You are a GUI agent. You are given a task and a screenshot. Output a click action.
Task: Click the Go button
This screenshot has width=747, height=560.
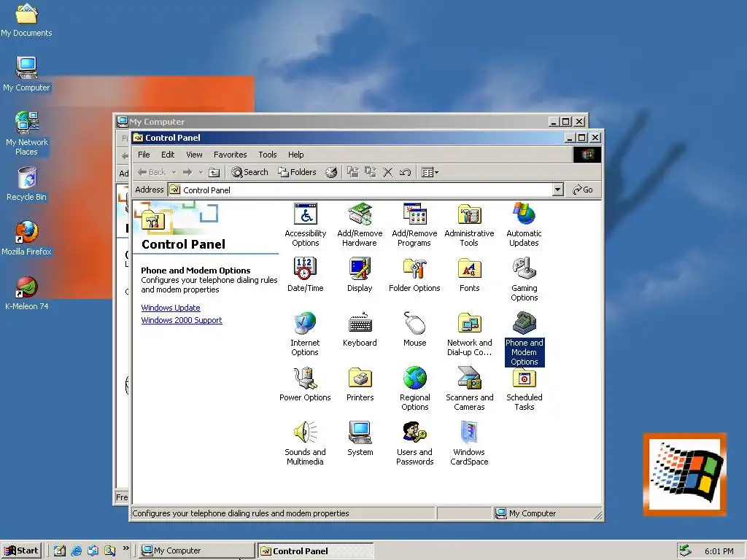pyautogui.click(x=583, y=190)
